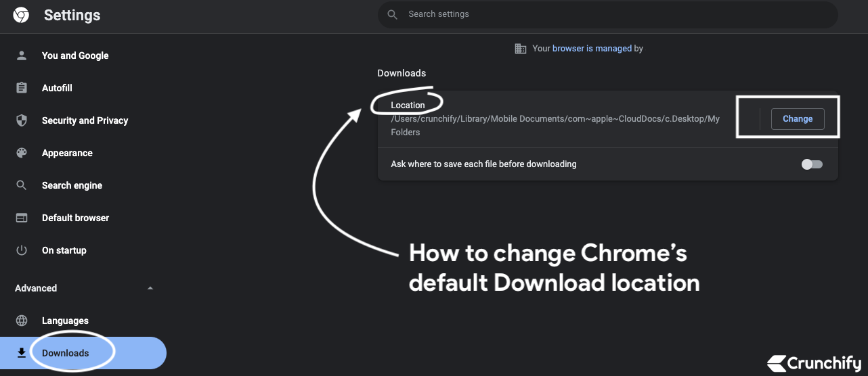Go to Security and Privacy settings
The height and width of the screenshot is (376, 868).
pos(85,120)
